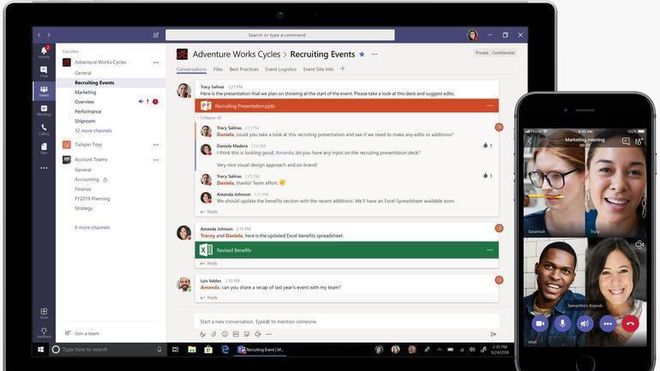The width and height of the screenshot is (660, 371).
Task: Toggle the Recruiting Events favorite star
Action: [362, 54]
